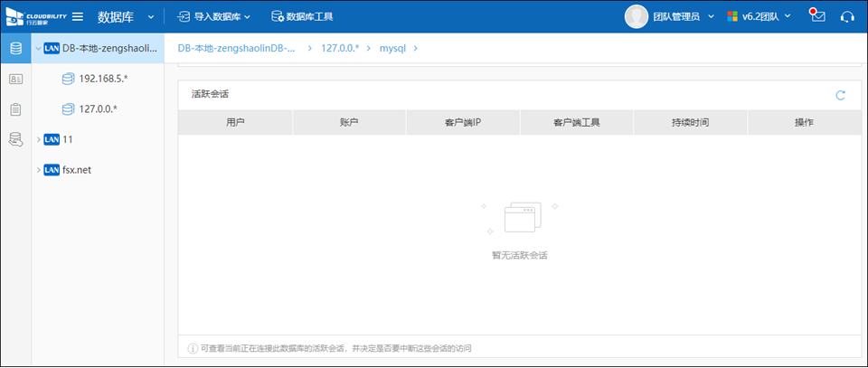
Task: Open the ID card sidebar icon
Action: click(15, 79)
